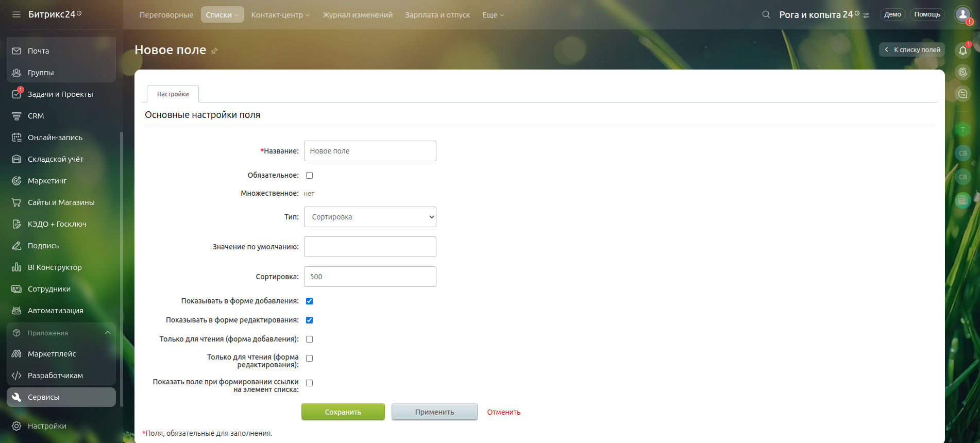Open CRM from the sidebar

point(36,116)
